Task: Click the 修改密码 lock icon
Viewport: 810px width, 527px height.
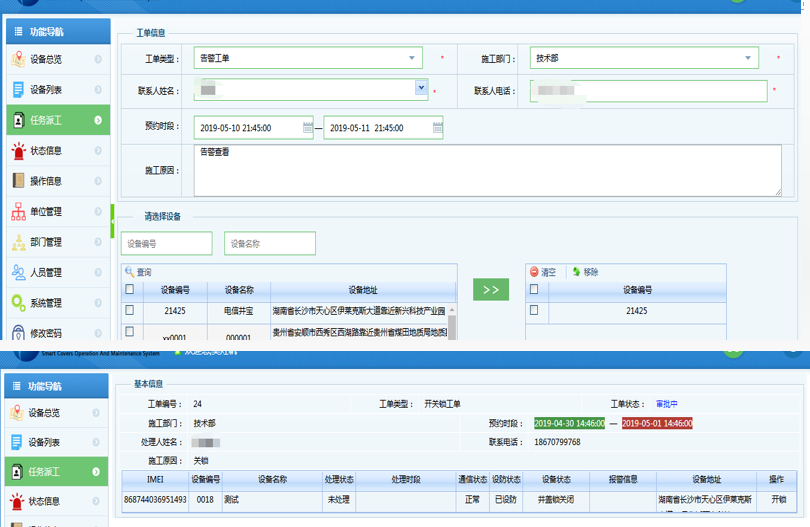Action: pyautogui.click(x=19, y=333)
